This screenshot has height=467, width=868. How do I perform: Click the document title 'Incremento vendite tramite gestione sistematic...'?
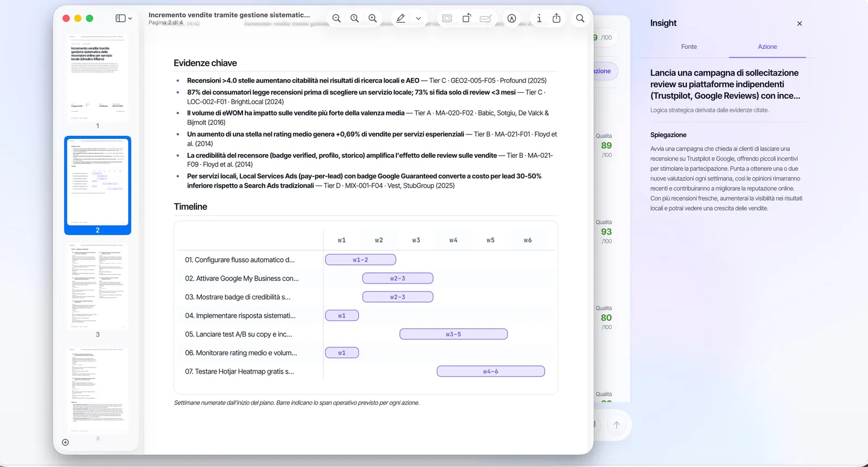(x=229, y=15)
